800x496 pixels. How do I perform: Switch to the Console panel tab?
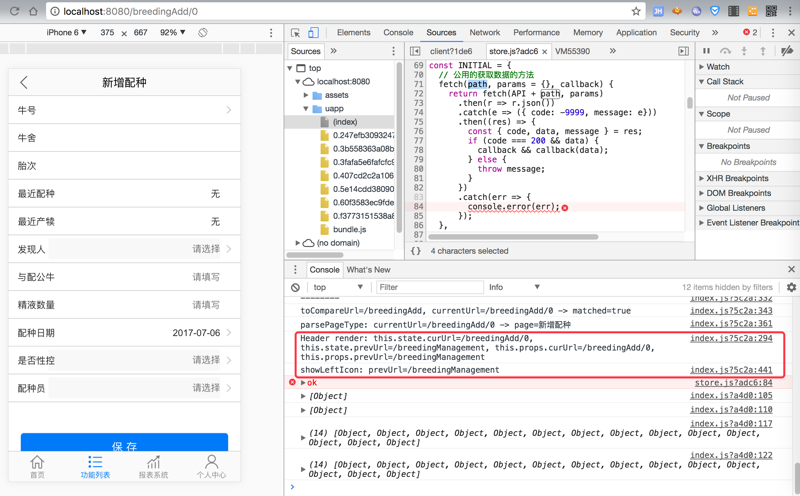click(398, 33)
